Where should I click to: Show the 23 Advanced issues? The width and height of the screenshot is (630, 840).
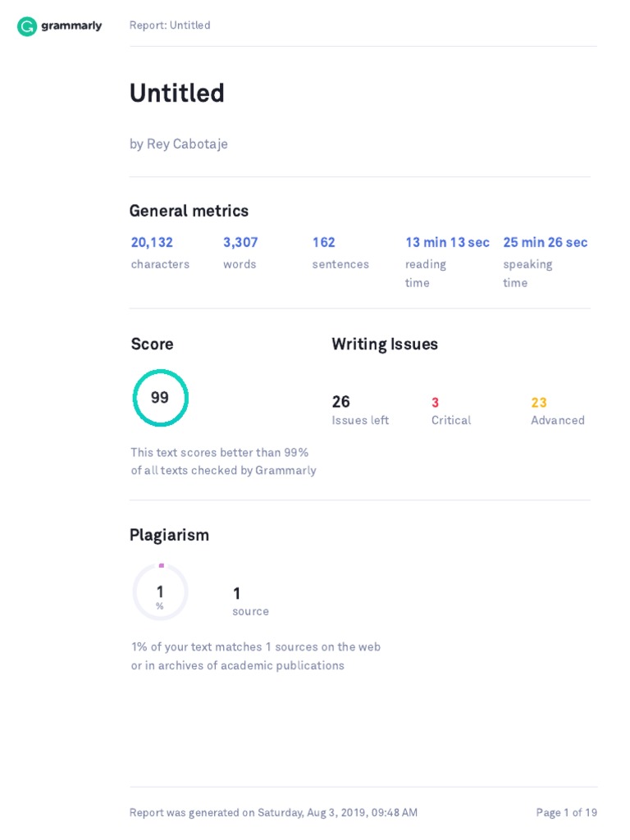539,403
